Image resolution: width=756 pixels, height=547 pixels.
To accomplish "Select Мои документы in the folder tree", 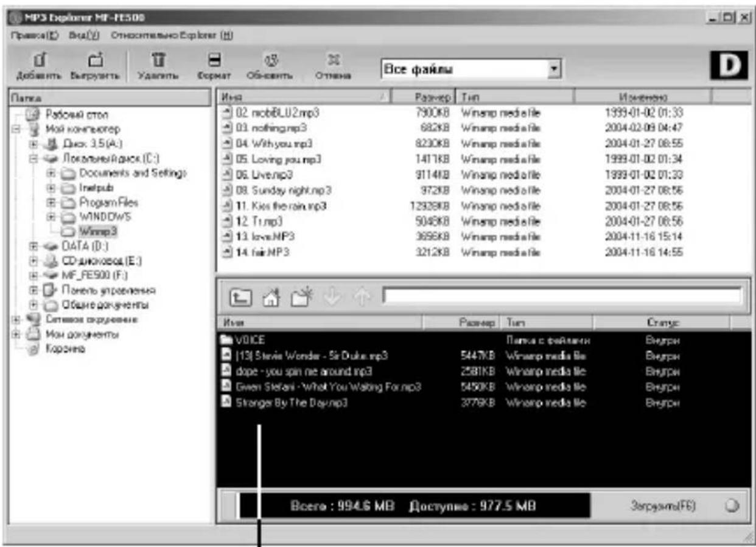I will 82,334.
